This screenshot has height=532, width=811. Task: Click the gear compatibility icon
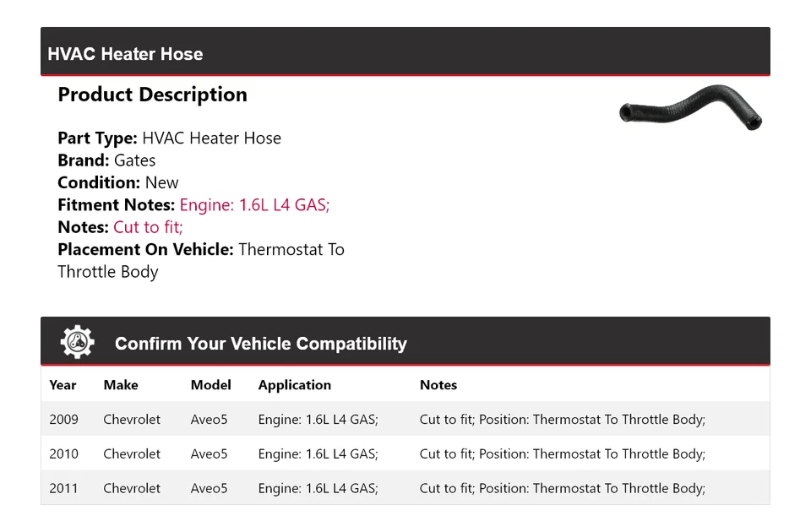[x=77, y=342]
